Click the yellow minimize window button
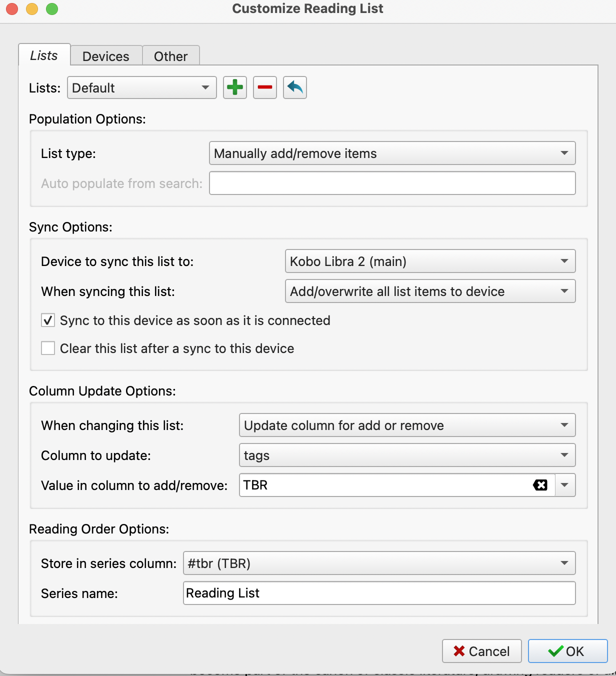The height and width of the screenshot is (676, 616). [32, 9]
